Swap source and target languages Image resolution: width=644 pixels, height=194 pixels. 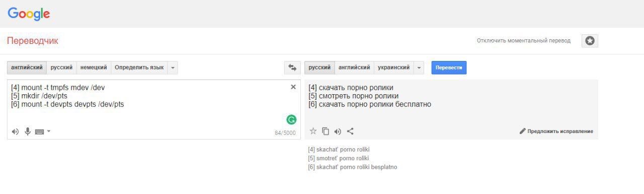click(x=292, y=68)
